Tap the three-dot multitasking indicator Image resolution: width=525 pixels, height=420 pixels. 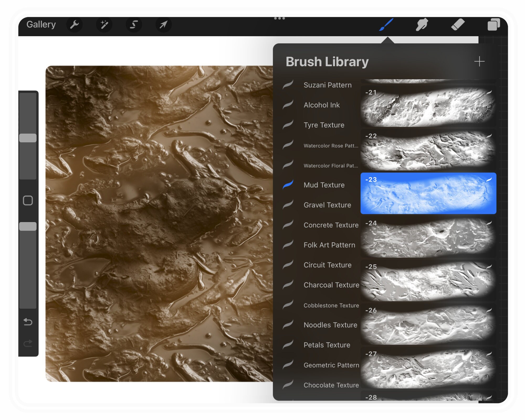[279, 18]
